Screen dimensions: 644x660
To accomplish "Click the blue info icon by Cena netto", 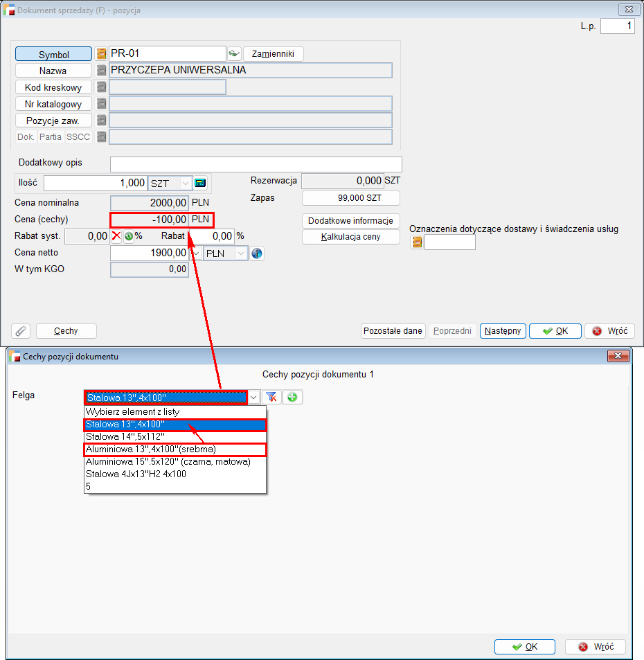I will (257, 253).
